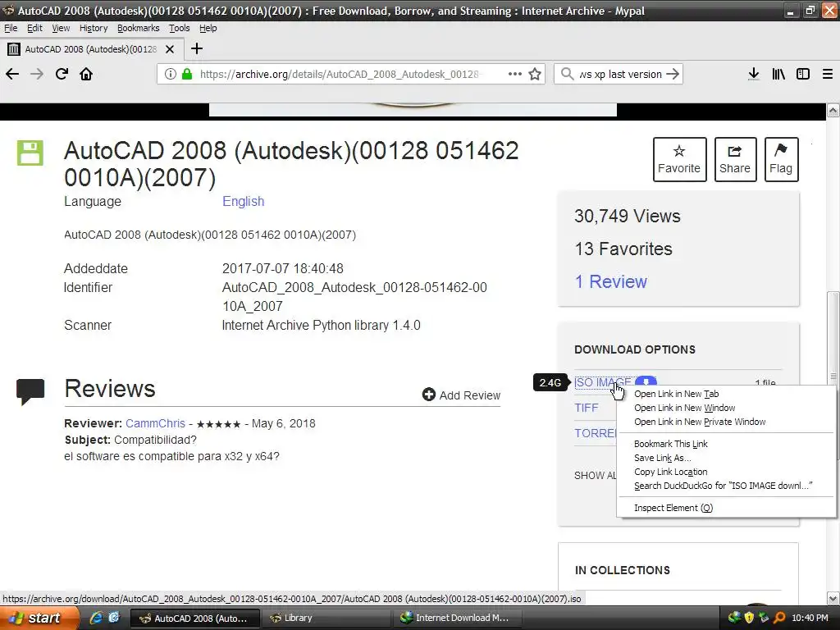The width and height of the screenshot is (840, 630).
Task: Click the ISO IMAGE download link
Action: [x=603, y=382]
